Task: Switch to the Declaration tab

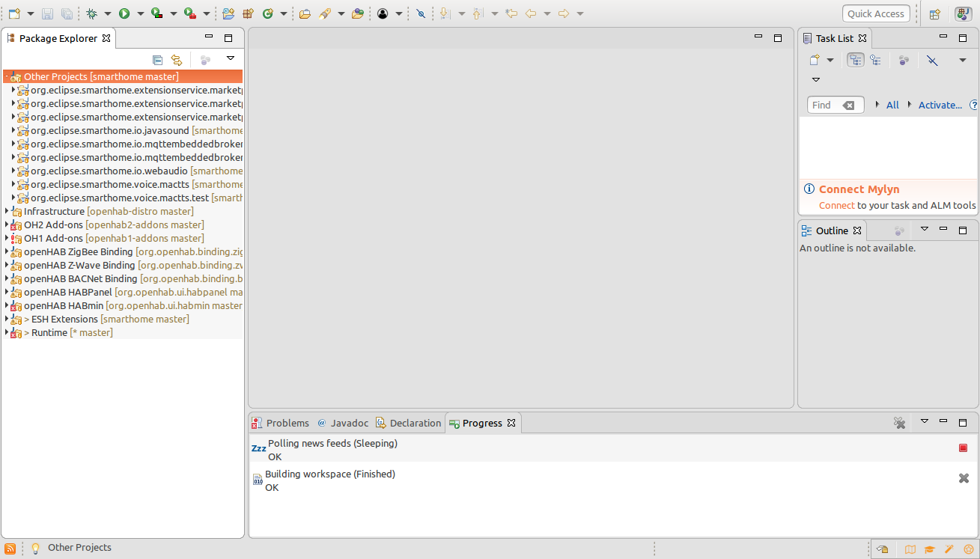Action: pos(408,423)
